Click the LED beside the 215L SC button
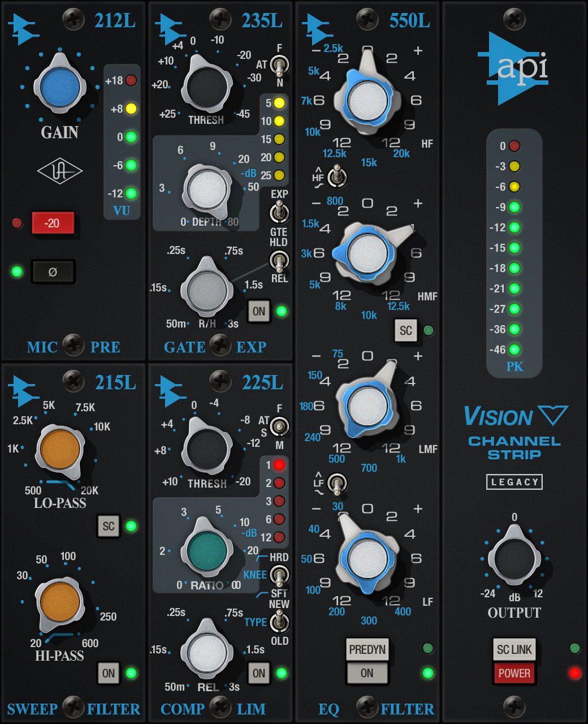588x724 pixels. pyautogui.click(x=131, y=526)
